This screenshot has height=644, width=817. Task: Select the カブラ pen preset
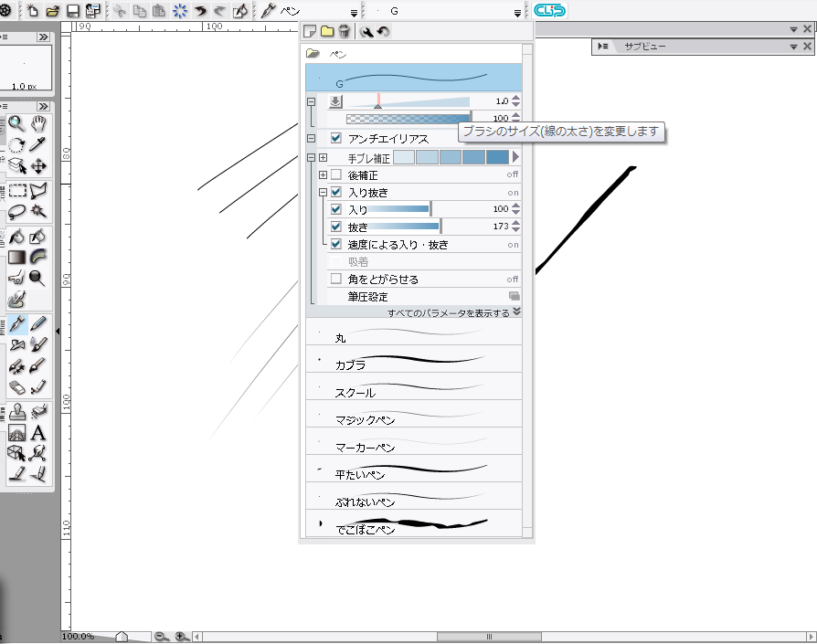pos(413,359)
